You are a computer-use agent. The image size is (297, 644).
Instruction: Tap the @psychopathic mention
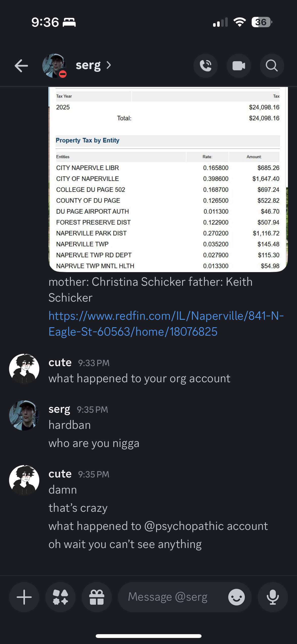(184, 526)
